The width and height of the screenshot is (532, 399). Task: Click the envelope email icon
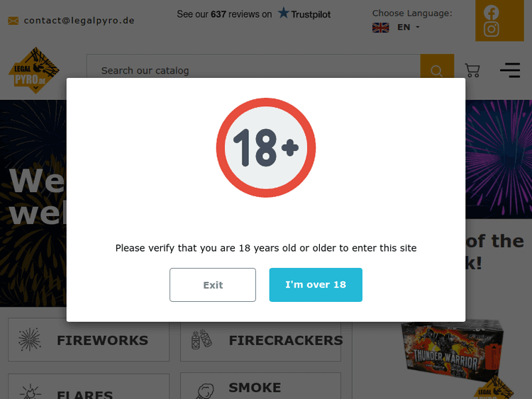(x=13, y=21)
